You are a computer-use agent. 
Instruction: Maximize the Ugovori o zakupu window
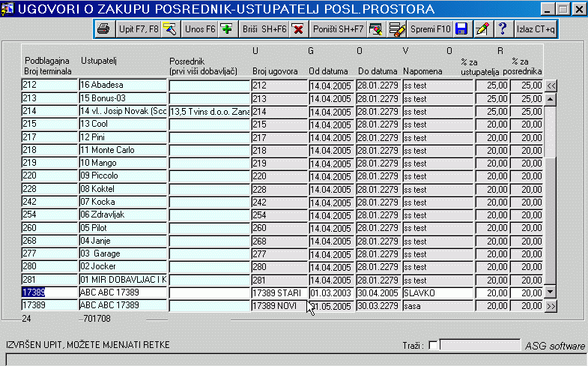[563, 9]
